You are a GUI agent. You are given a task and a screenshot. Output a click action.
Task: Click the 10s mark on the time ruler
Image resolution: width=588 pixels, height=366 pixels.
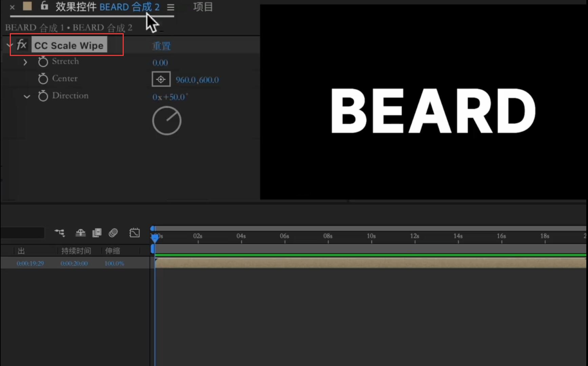(371, 236)
